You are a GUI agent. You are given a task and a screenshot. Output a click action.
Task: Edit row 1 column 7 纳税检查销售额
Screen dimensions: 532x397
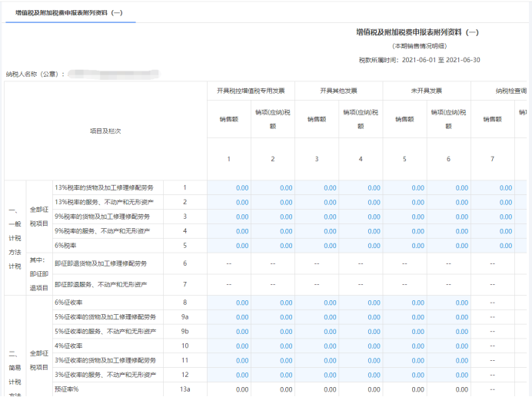pyautogui.click(x=493, y=188)
